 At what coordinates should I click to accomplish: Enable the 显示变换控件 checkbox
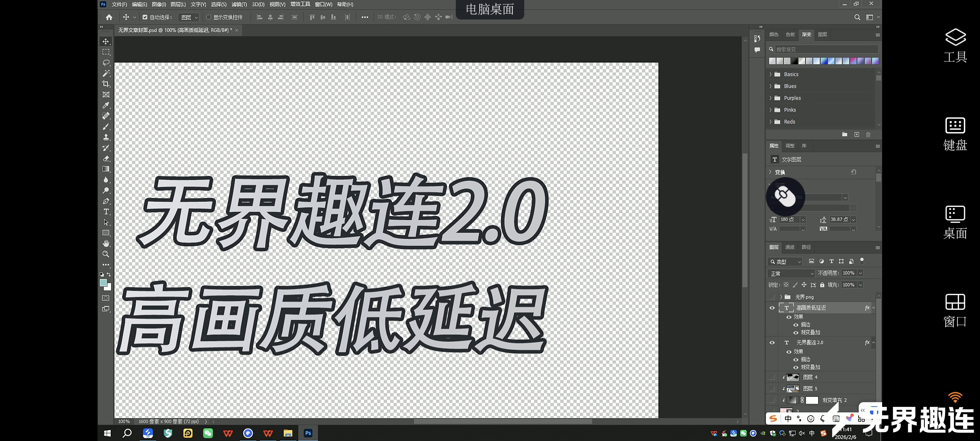click(x=209, y=17)
